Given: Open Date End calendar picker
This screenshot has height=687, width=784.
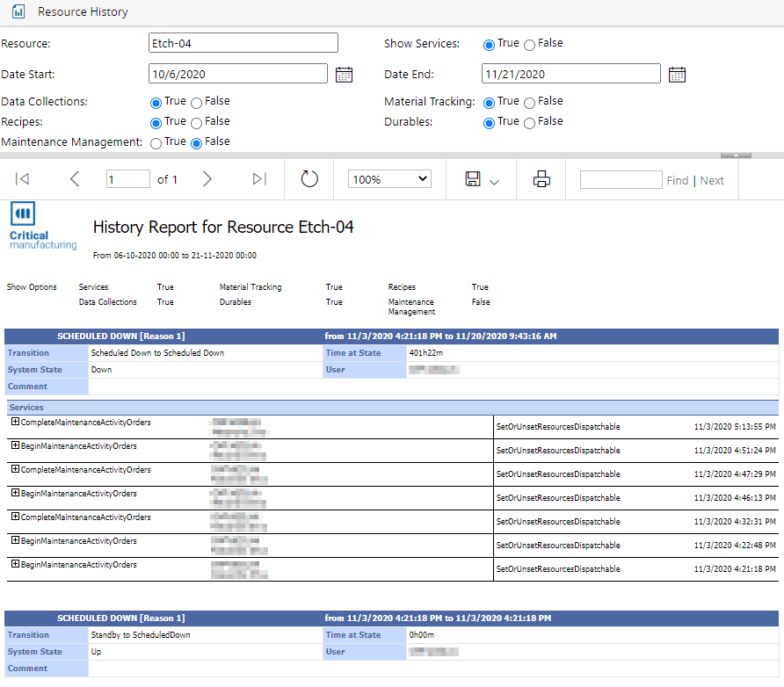Looking at the screenshot, I should point(677,75).
